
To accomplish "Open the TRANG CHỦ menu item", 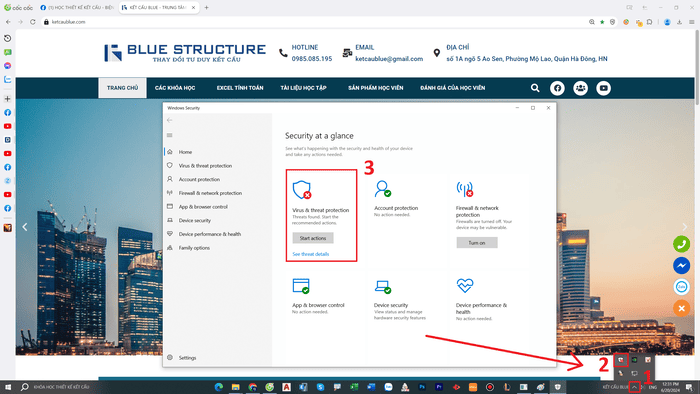I will point(122,88).
